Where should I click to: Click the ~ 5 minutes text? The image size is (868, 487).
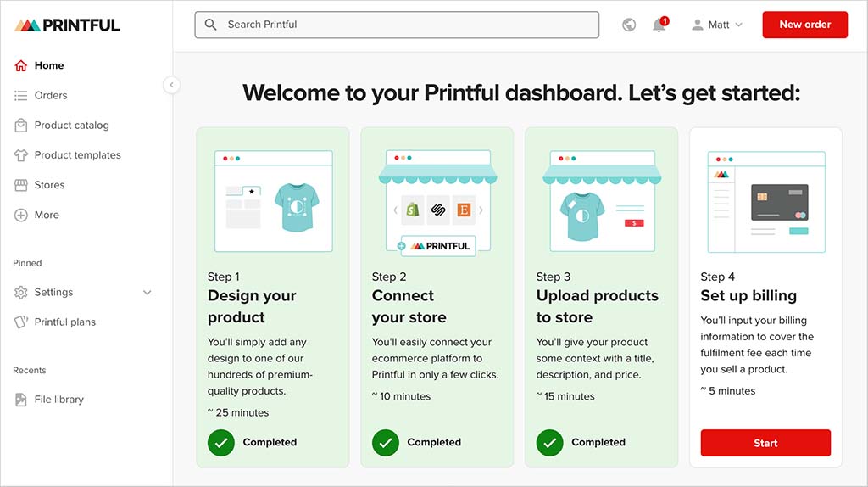coord(728,391)
